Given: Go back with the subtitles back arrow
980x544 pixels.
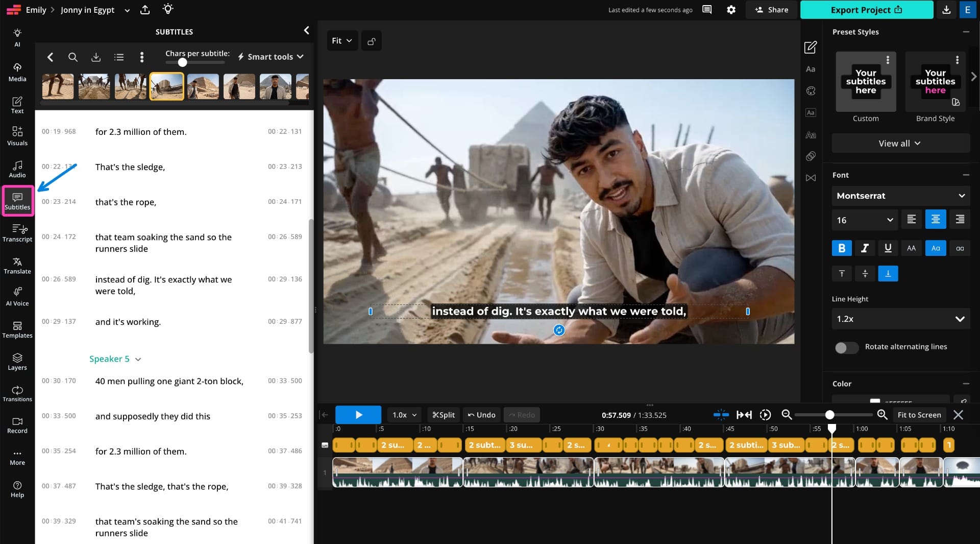Looking at the screenshot, I should (50, 57).
